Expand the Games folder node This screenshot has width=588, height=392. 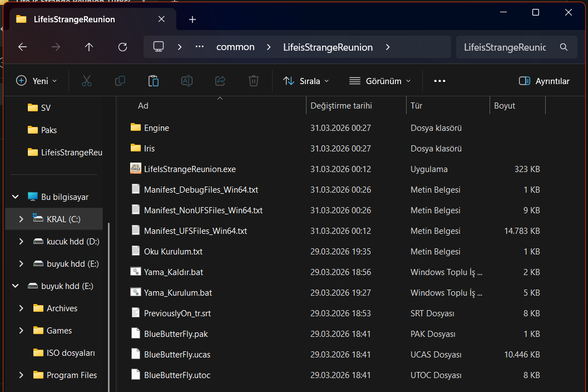point(21,330)
